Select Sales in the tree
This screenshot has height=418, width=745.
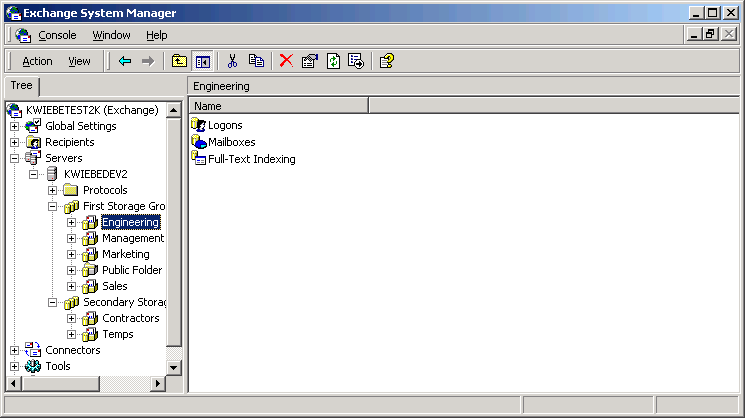click(x=115, y=286)
